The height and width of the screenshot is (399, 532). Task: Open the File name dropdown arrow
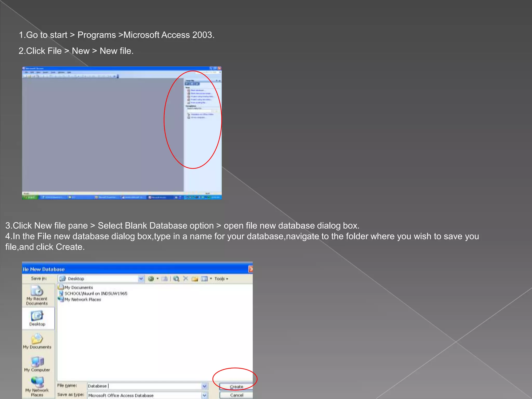(x=205, y=386)
